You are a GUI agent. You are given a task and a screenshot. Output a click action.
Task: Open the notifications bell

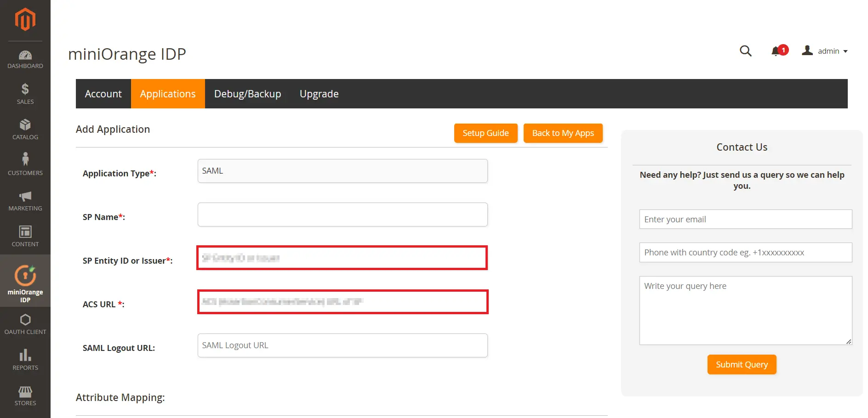pos(779,51)
